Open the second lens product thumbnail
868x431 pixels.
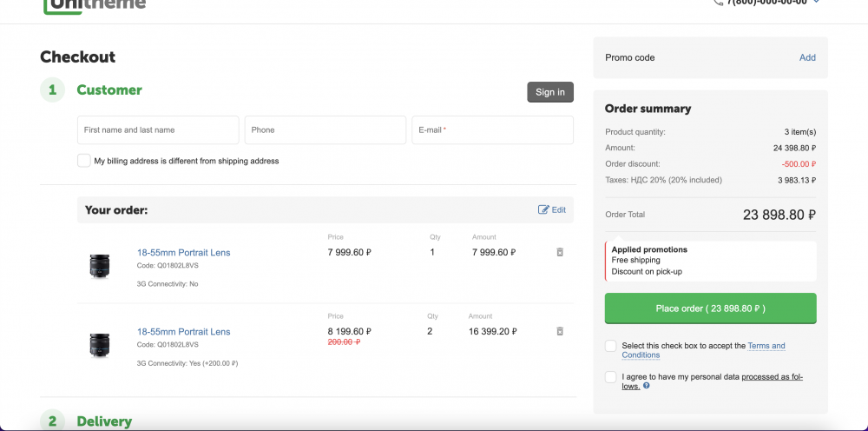pos(100,345)
